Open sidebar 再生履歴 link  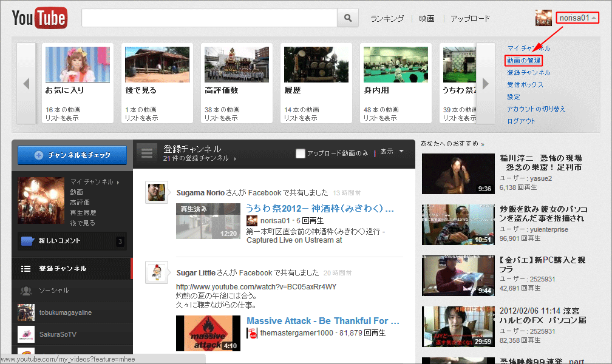(x=83, y=212)
